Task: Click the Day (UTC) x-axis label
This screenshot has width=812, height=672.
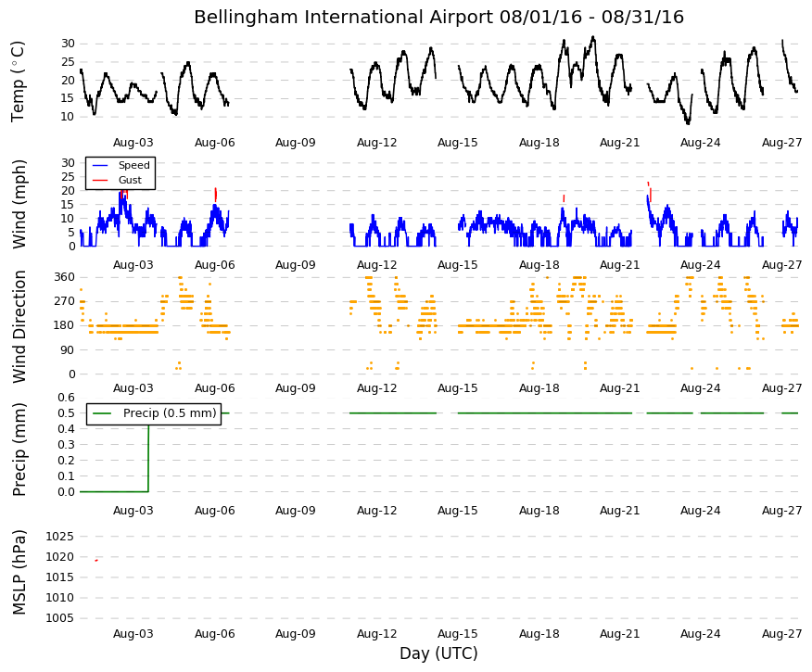Action: click(438, 653)
